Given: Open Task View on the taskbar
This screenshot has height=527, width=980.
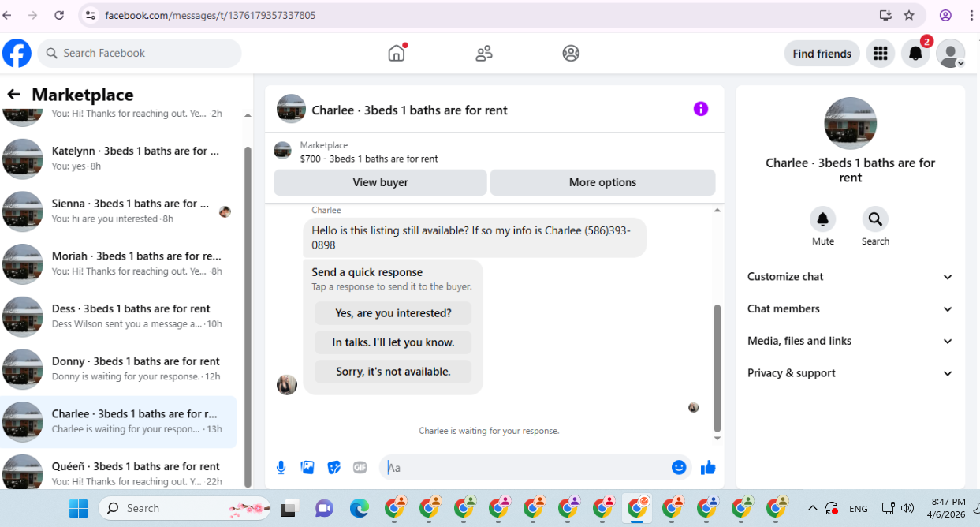Looking at the screenshot, I should point(289,509).
